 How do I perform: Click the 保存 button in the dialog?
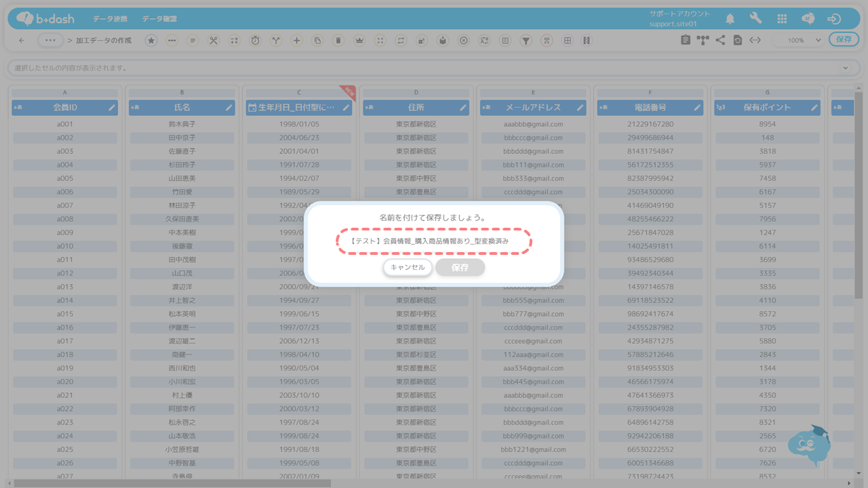pyautogui.click(x=460, y=268)
